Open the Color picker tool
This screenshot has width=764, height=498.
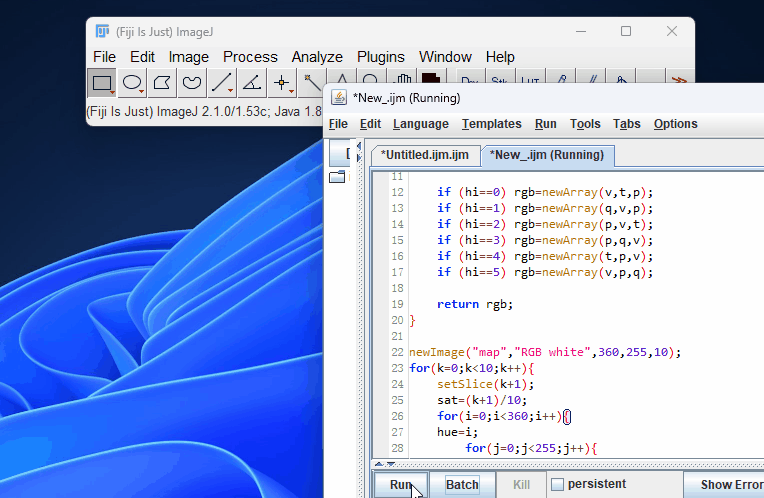coord(431,76)
